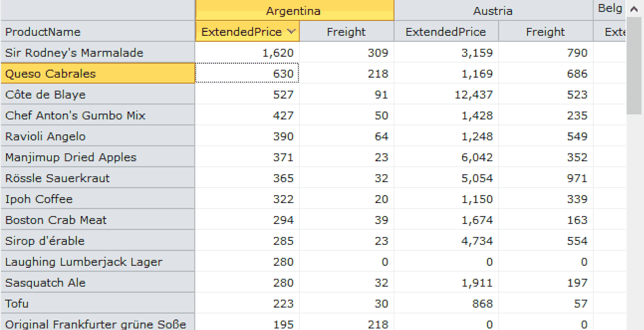Click the Argentina Freight column header
The image size is (644, 330).
347,31
